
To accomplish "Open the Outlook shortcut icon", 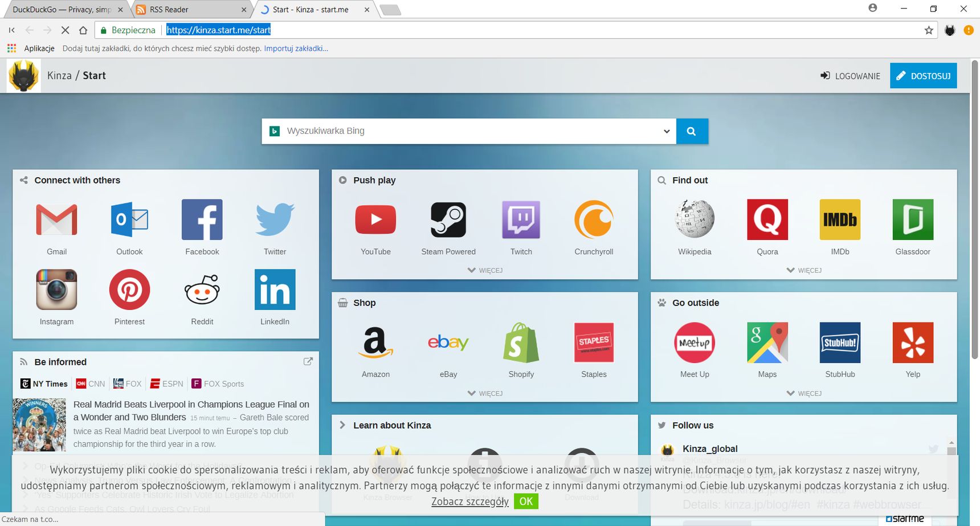I will [x=129, y=219].
